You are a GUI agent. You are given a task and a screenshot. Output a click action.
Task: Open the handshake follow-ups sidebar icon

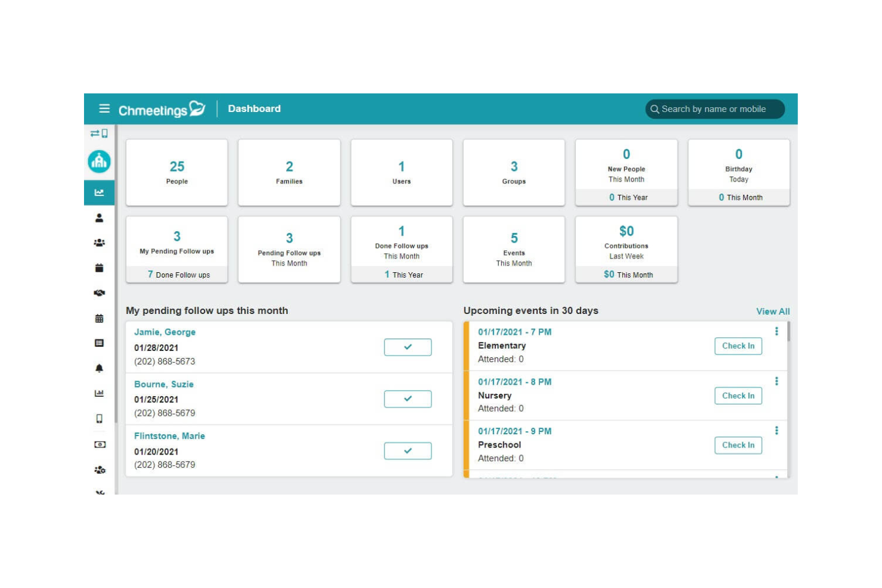100,293
